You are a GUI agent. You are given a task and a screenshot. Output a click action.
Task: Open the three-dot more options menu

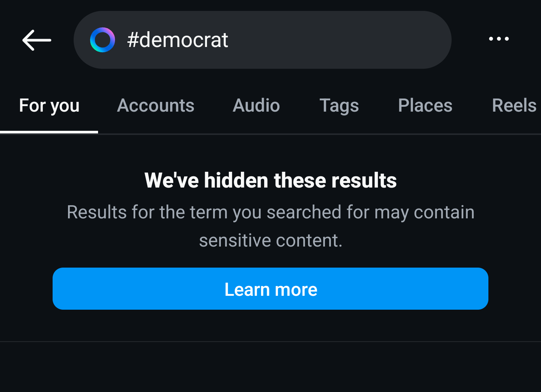(x=499, y=39)
